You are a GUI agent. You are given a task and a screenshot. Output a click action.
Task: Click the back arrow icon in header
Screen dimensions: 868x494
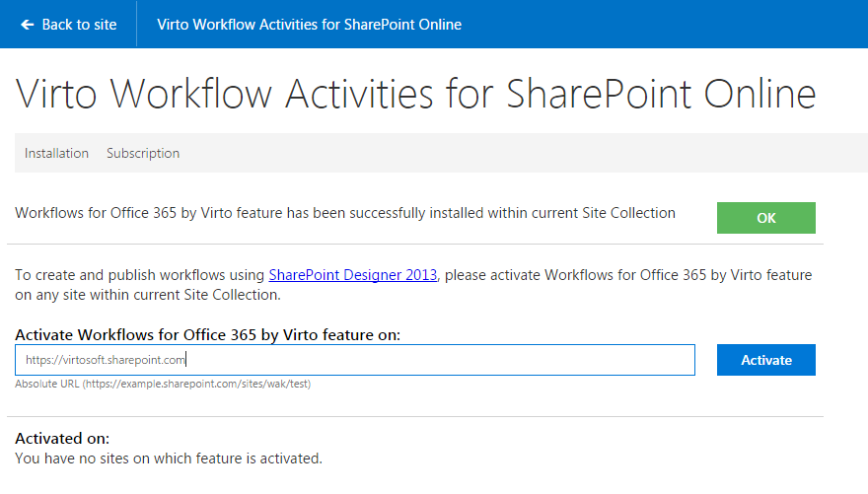pos(28,25)
